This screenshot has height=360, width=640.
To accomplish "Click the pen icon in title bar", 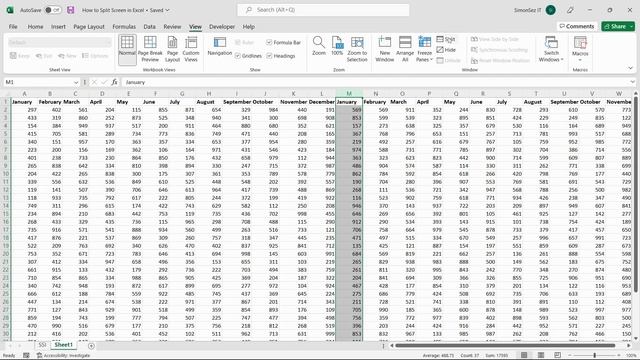I will click(x=570, y=10).
